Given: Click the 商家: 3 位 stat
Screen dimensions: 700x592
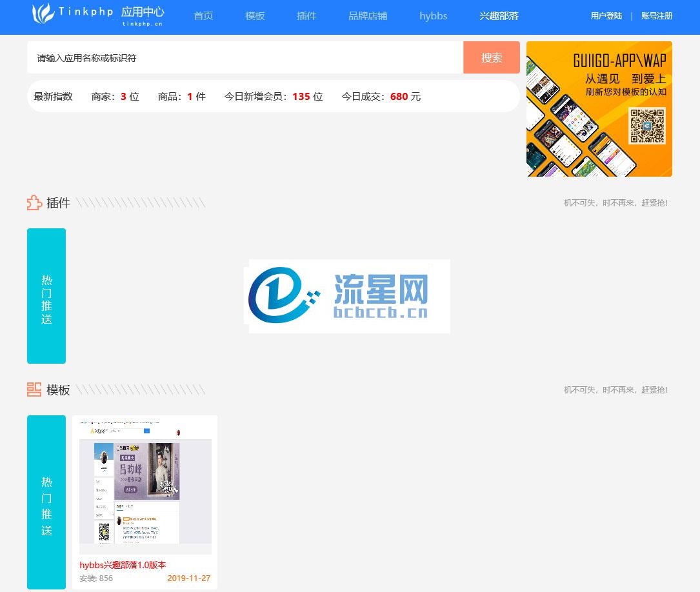Looking at the screenshot, I should [115, 96].
